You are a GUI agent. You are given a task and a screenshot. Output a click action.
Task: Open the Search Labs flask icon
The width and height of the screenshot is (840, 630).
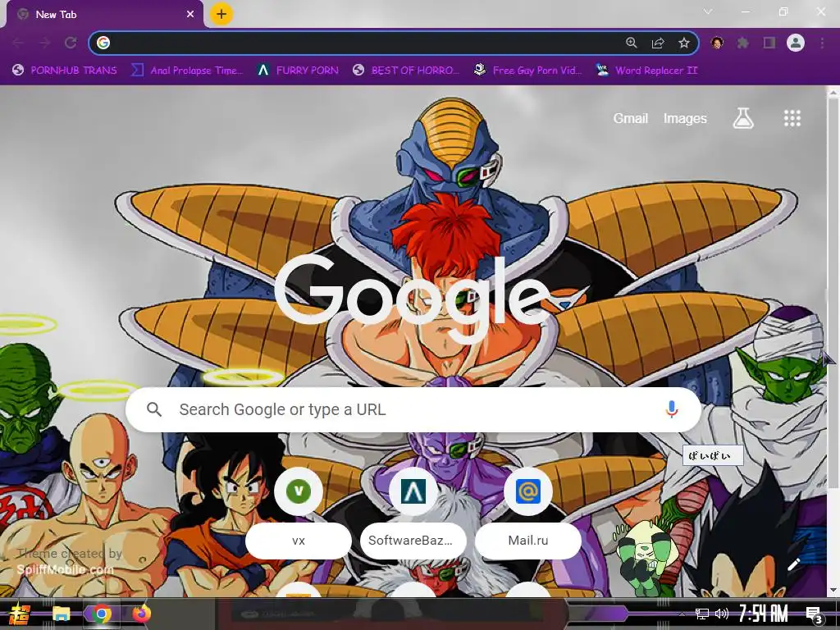[x=743, y=118]
